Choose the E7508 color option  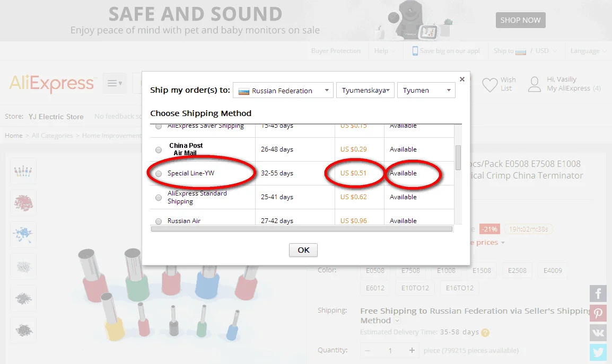click(410, 270)
